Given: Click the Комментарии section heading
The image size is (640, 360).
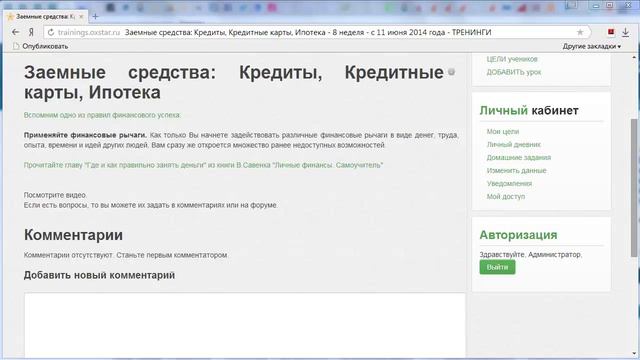Looking at the screenshot, I should click(73, 235).
